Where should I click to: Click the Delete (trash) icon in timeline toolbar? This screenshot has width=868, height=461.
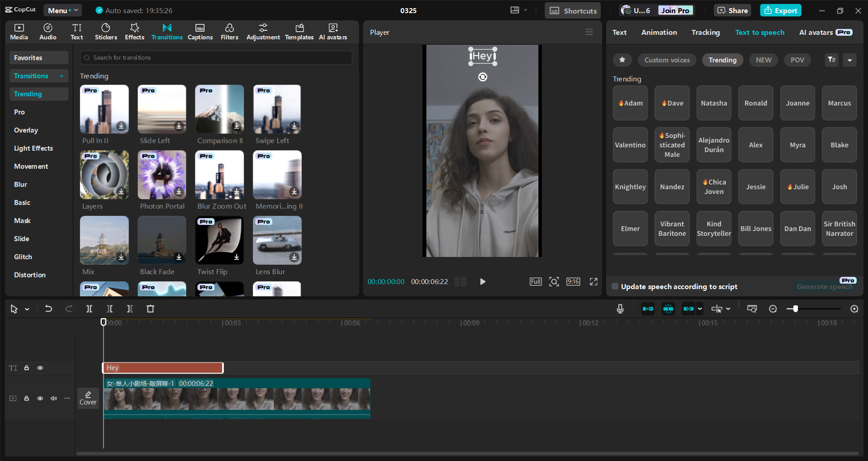tap(151, 309)
